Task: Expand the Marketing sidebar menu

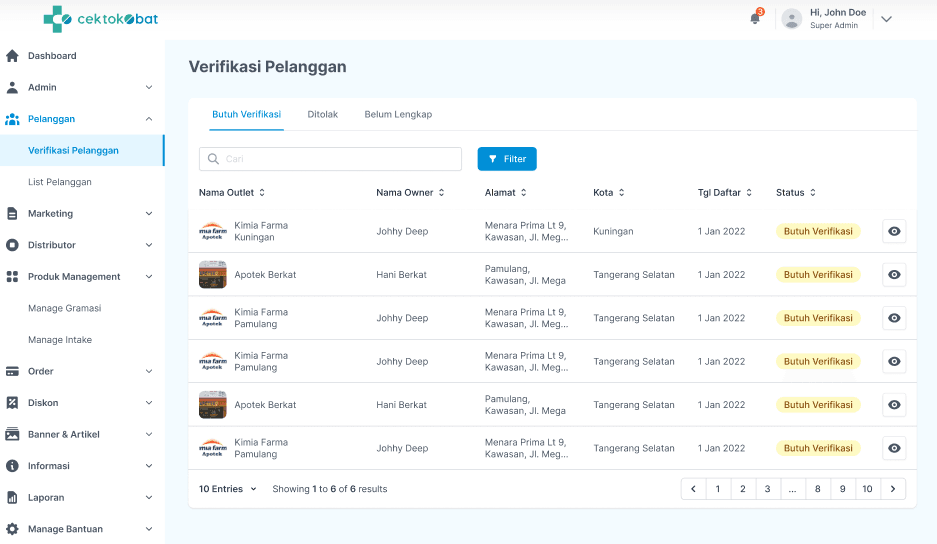Action: 149,214
